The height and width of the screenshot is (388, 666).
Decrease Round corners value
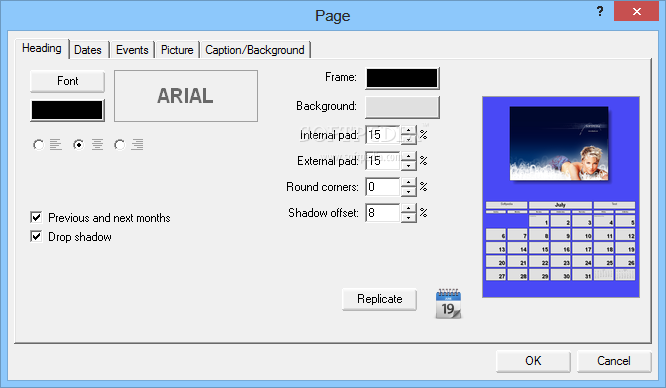409,191
